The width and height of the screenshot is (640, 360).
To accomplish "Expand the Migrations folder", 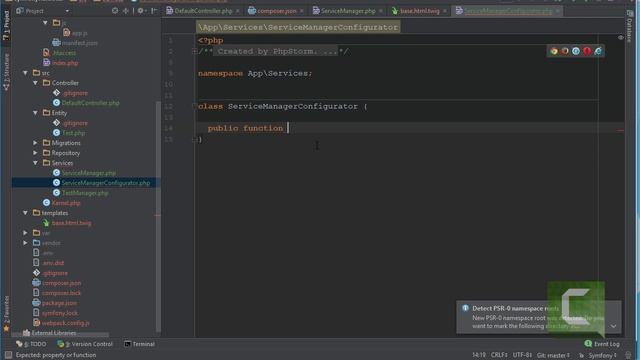I will 36,143.
